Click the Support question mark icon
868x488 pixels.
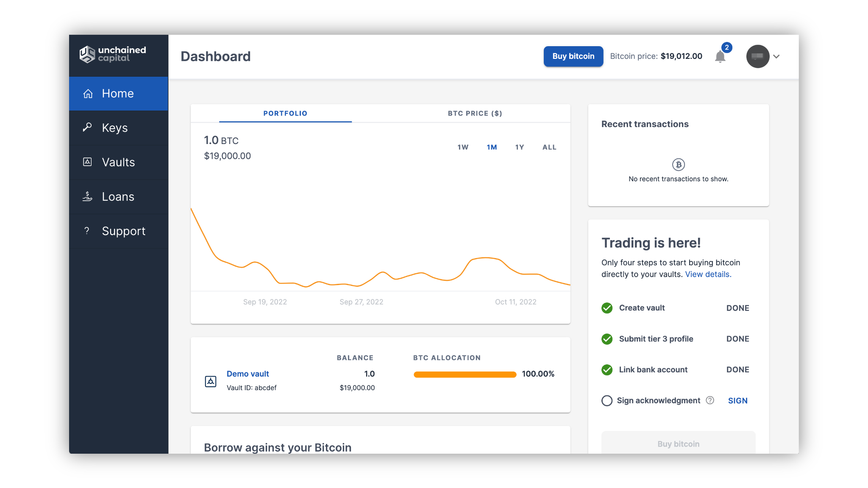87,231
